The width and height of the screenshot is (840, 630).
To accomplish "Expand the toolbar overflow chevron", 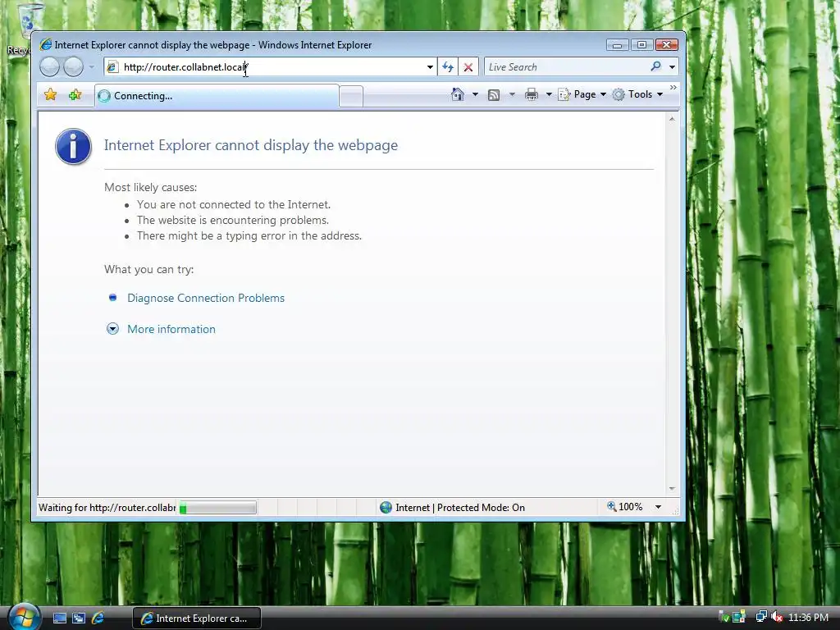I will tap(673, 87).
